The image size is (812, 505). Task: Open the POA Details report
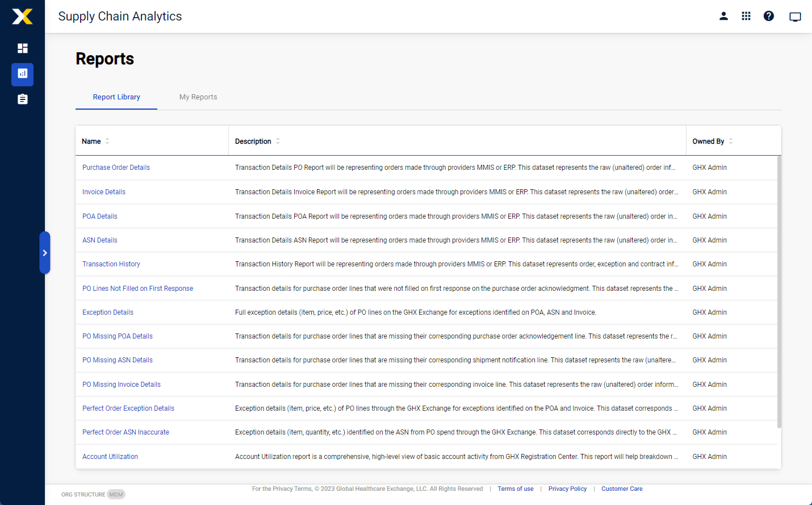(x=100, y=216)
